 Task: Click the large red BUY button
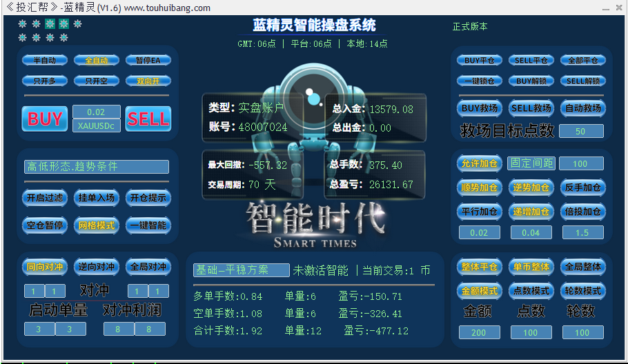44,119
